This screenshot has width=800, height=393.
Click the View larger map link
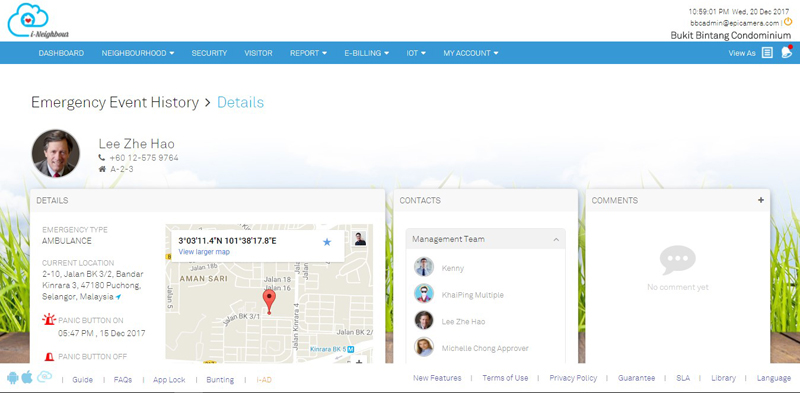[x=204, y=252]
